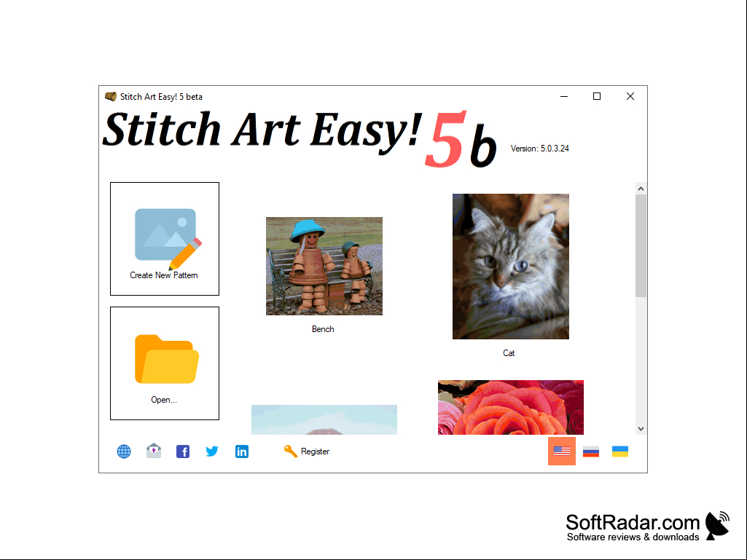Open the partially visible landscape sample thumbnail

tap(324, 419)
